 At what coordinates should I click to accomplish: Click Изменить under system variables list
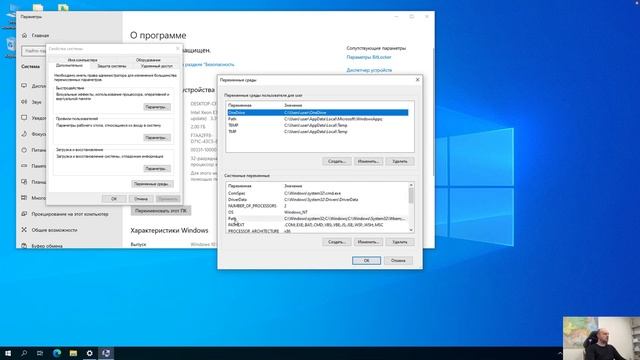tap(368, 242)
